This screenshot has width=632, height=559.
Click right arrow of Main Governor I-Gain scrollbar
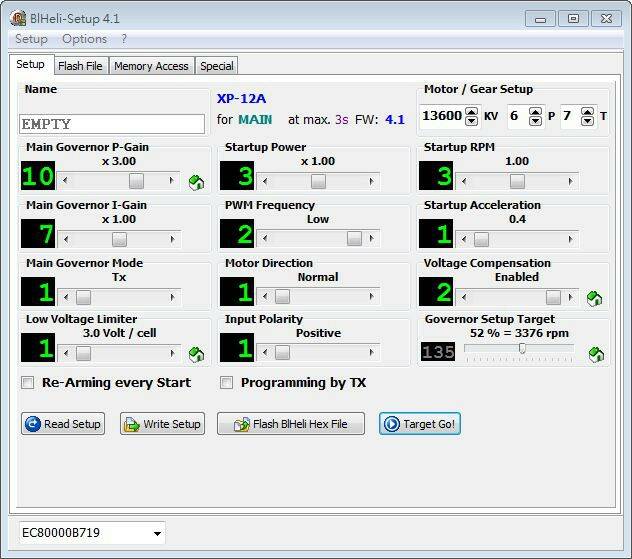pyautogui.click(x=172, y=239)
